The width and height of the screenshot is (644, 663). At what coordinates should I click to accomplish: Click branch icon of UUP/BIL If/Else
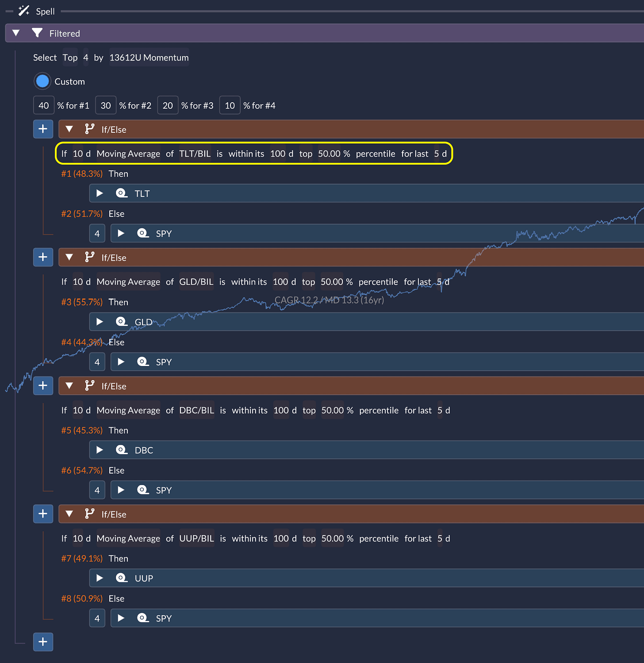90,513
